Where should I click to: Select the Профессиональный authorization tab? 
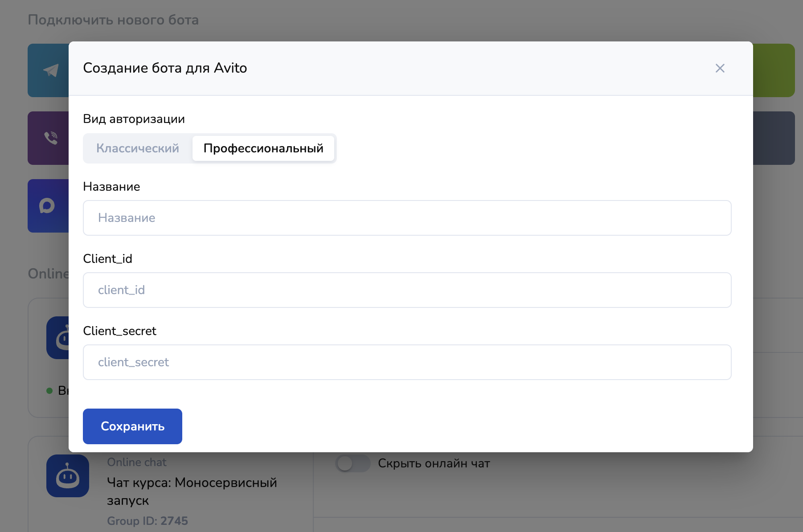pos(263,148)
